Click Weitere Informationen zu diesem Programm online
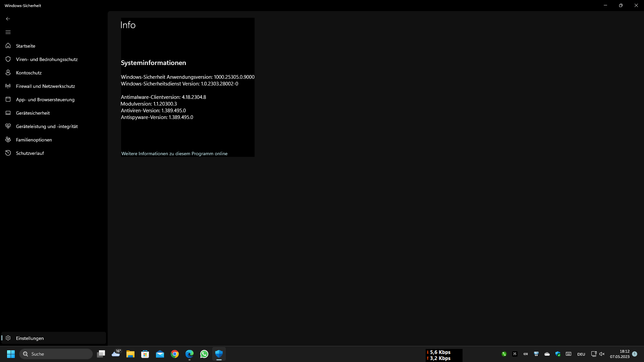The image size is (644, 362). click(x=174, y=154)
